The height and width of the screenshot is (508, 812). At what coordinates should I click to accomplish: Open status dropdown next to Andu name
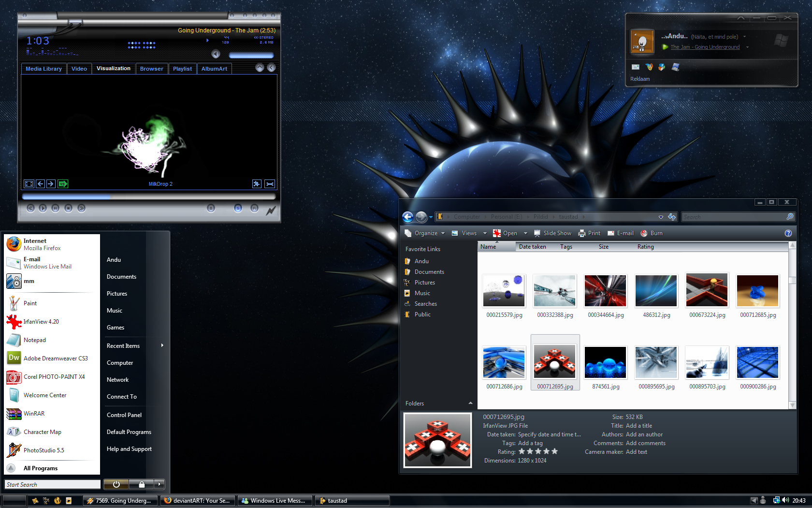pos(744,37)
